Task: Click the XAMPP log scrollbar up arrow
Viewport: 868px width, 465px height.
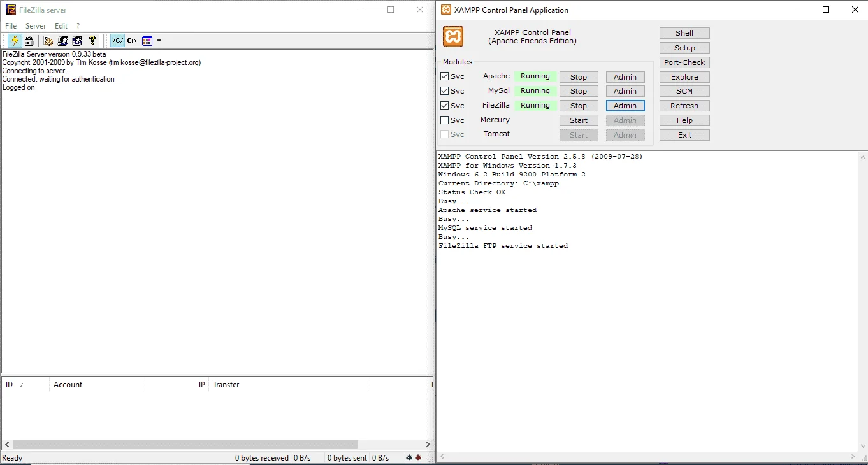Action: pos(863,157)
